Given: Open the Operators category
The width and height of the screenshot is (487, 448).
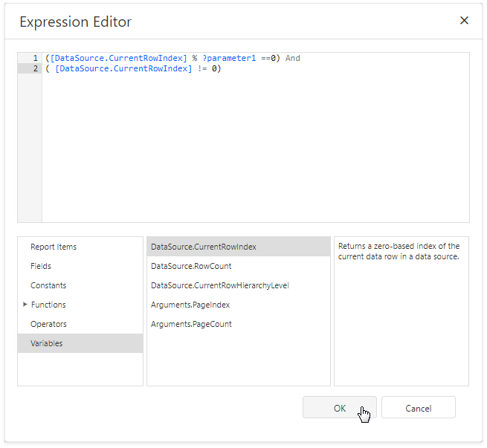Looking at the screenshot, I should (80, 324).
